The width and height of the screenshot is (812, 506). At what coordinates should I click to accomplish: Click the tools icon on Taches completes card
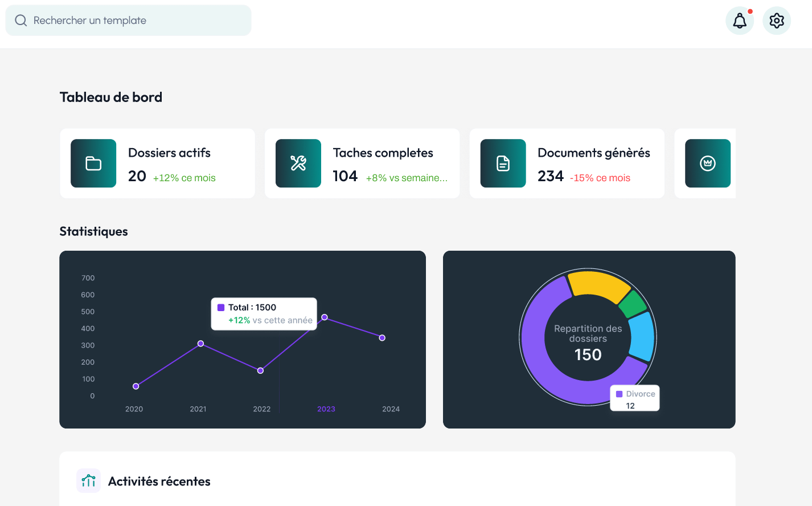coord(298,164)
